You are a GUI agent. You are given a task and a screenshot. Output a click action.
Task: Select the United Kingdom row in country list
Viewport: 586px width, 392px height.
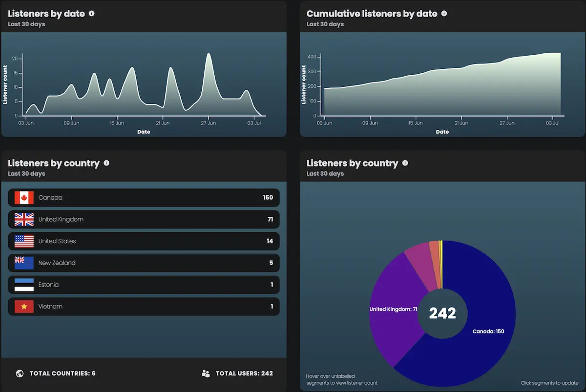(x=144, y=219)
